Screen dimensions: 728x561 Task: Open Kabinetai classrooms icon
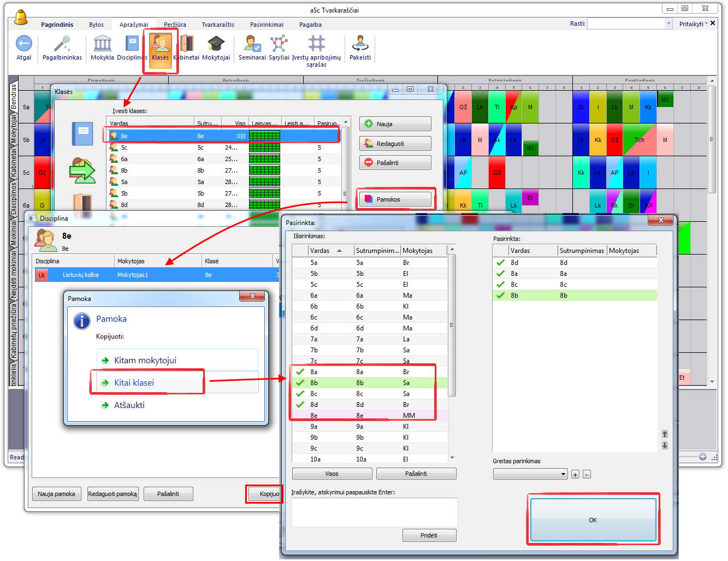(x=186, y=44)
